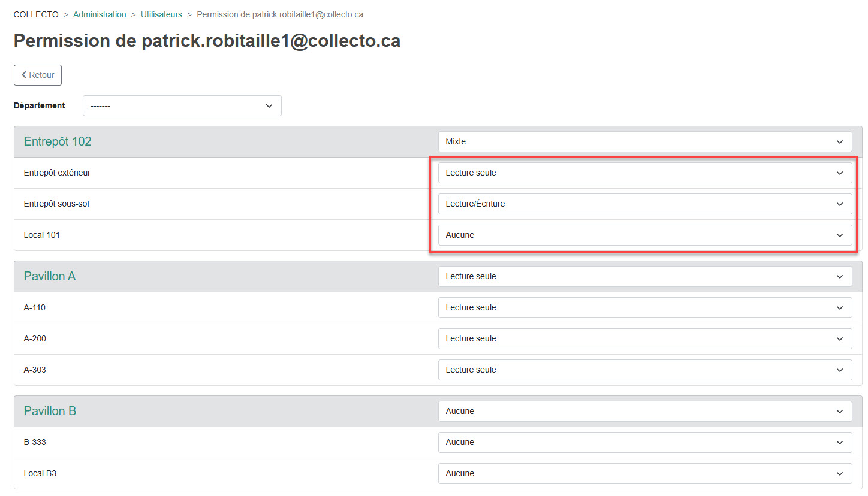868x496 pixels.
Task: Select the A-110 permission dropdown
Action: (644, 308)
